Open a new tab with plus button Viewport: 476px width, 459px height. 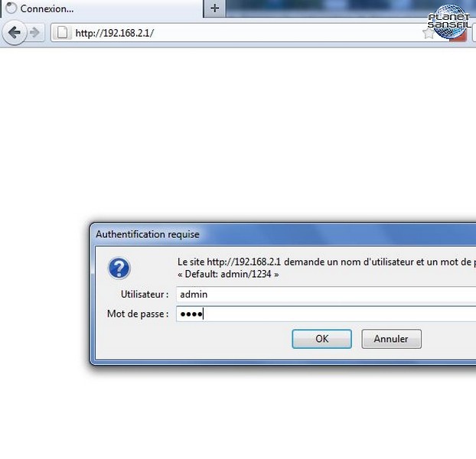[x=214, y=8]
